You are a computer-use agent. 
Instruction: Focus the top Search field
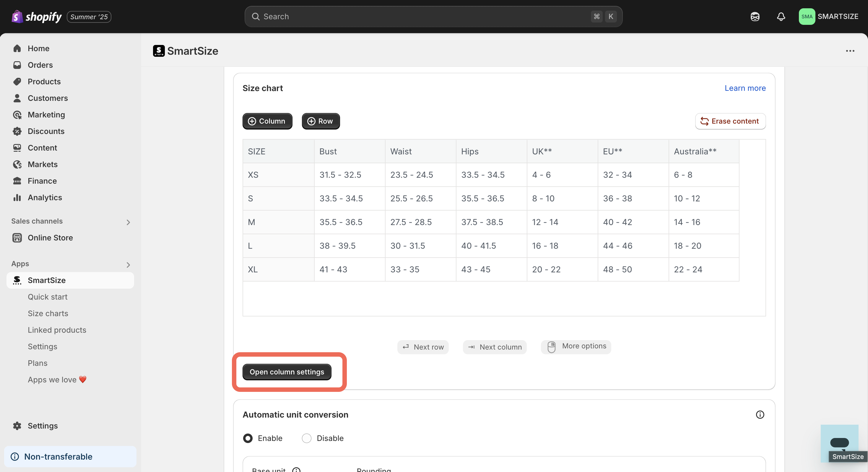click(x=433, y=17)
